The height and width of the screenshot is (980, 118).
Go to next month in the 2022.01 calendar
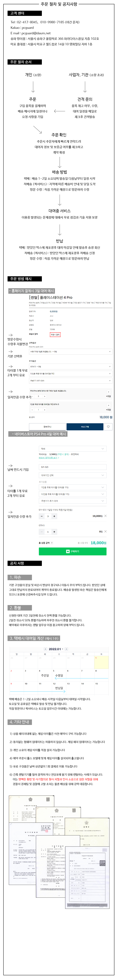67,649
